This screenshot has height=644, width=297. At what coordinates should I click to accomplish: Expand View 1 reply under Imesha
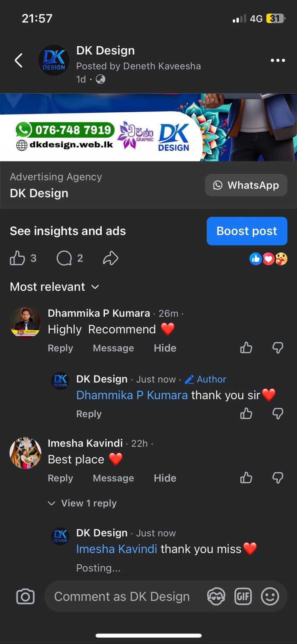pos(82,503)
